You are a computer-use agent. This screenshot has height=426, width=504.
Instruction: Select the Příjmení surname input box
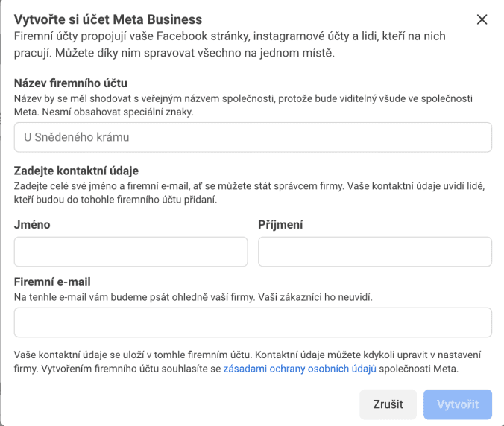(x=374, y=252)
